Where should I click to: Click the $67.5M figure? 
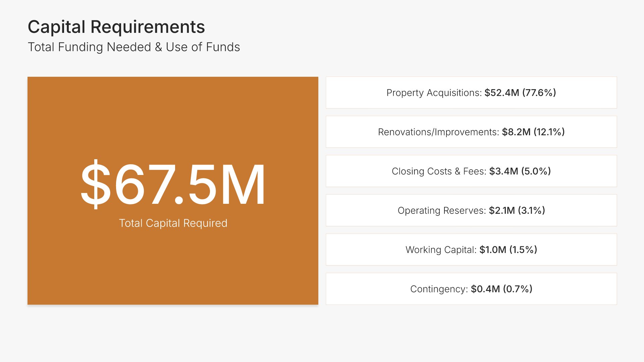pos(173,184)
